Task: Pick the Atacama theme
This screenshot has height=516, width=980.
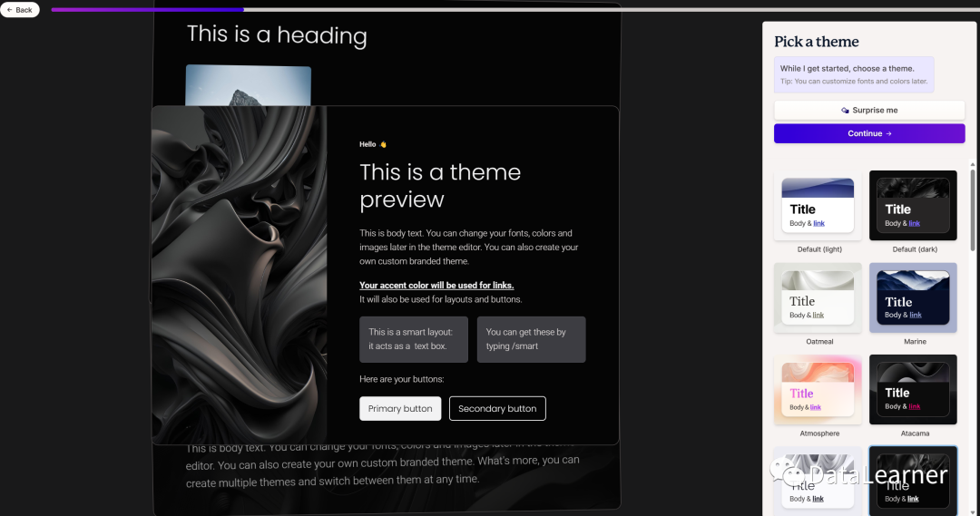Action: [x=913, y=389]
